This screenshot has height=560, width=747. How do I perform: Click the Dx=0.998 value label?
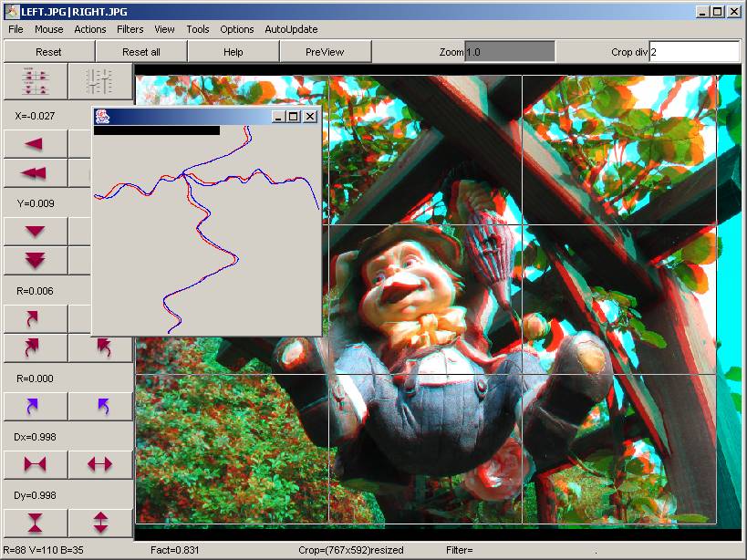tap(35, 437)
